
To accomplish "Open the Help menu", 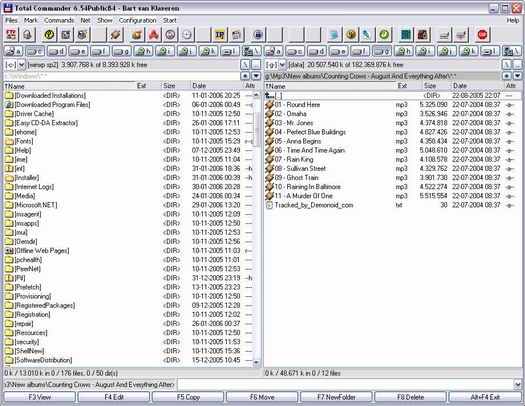I will coord(513,20).
